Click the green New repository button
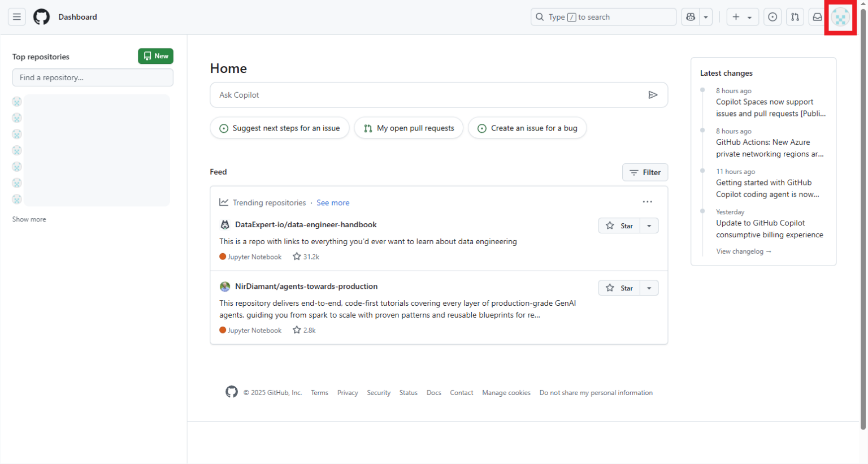 (155, 56)
